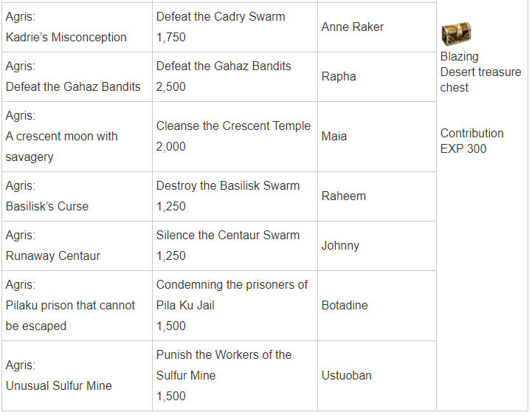Select the Raheem NPC cell
This screenshot has width=532, height=415.
pyautogui.click(x=376, y=196)
